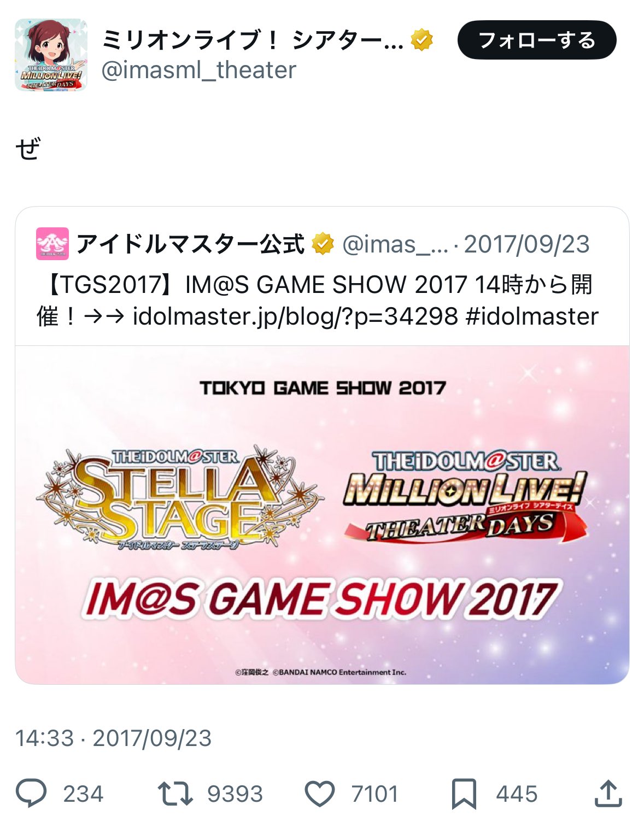Click the #idolmaster hashtag
644x834 pixels.
pos(532,316)
